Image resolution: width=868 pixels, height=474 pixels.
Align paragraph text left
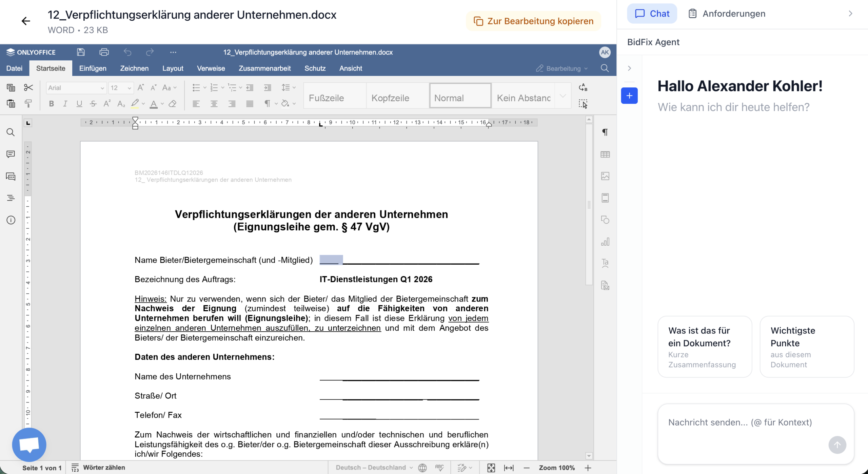pyautogui.click(x=196, y=104)
